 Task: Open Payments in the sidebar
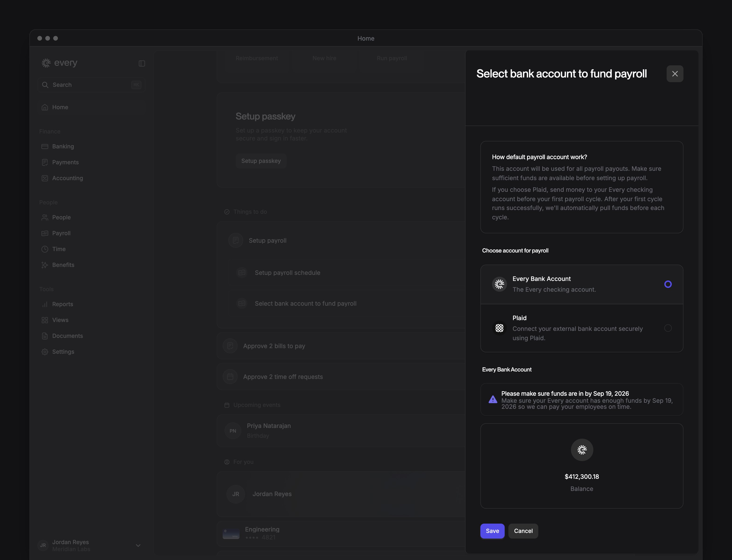91,162
